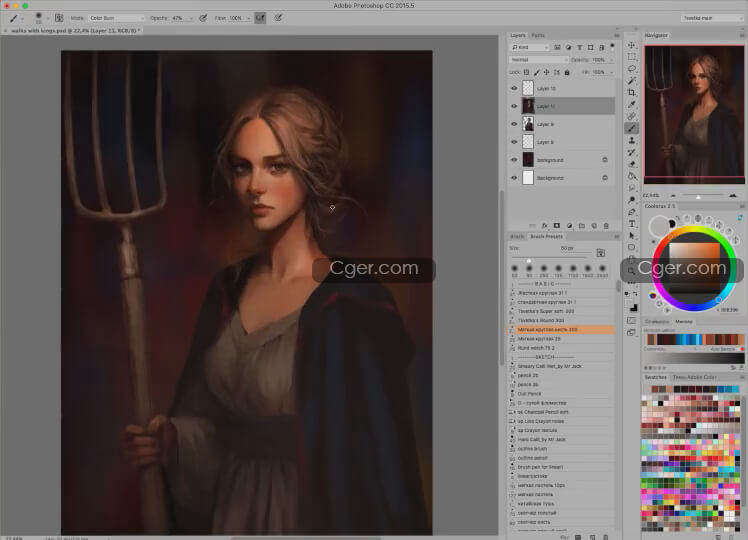Click the Brush Presets tab
The width and height of the screenshot is (748, 540).
pos(546,237)
